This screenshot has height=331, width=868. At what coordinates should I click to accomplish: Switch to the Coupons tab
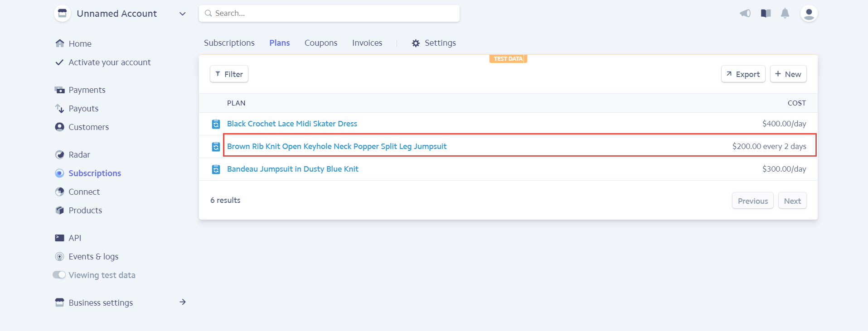point(321,43)
